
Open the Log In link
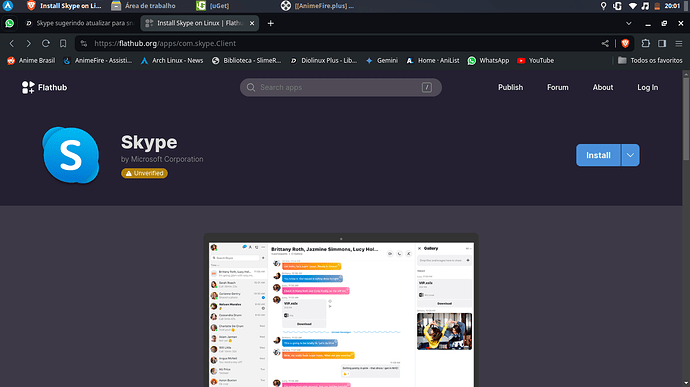tap(647, 87)
